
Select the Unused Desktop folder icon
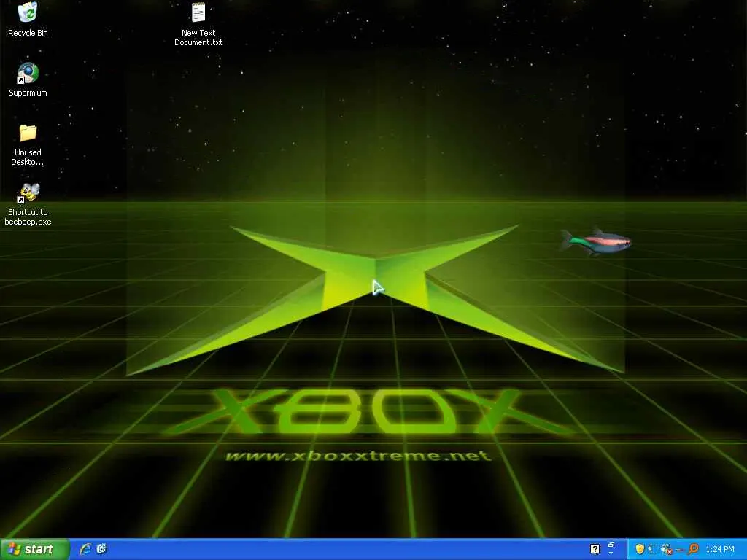tap(28, 145)
